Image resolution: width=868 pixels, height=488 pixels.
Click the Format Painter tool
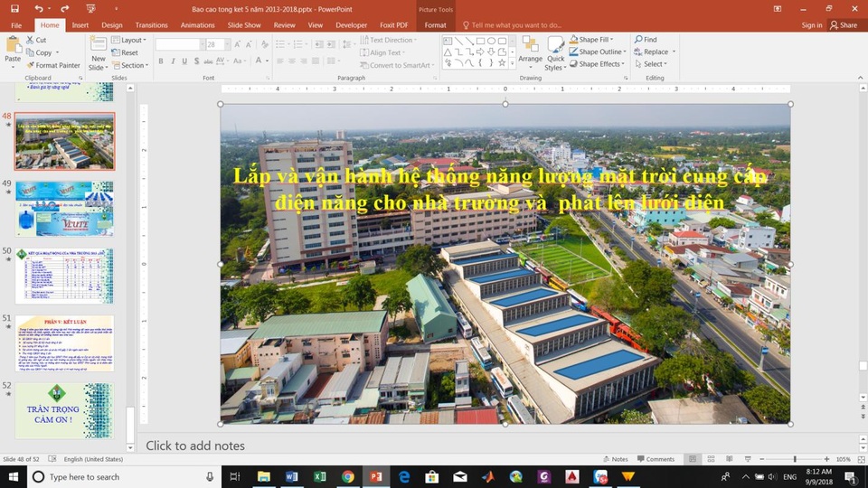[x=52, y=65]
